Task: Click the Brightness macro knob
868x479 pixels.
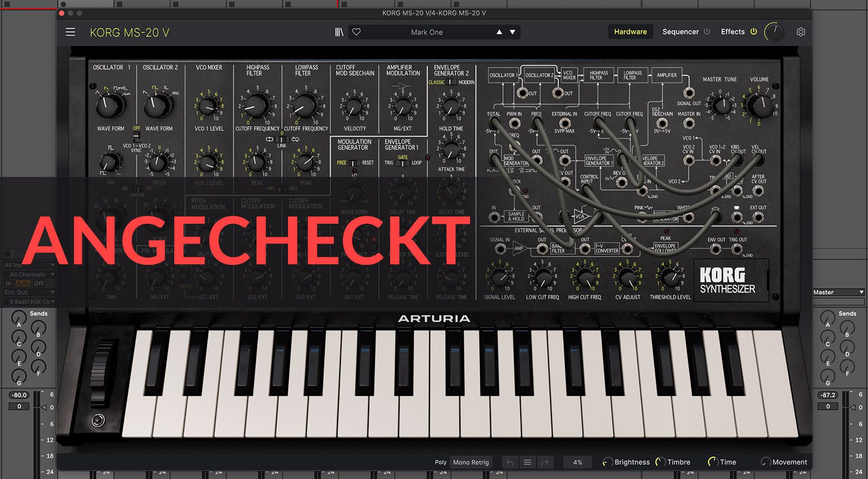Action: click(x=608, y=462)
